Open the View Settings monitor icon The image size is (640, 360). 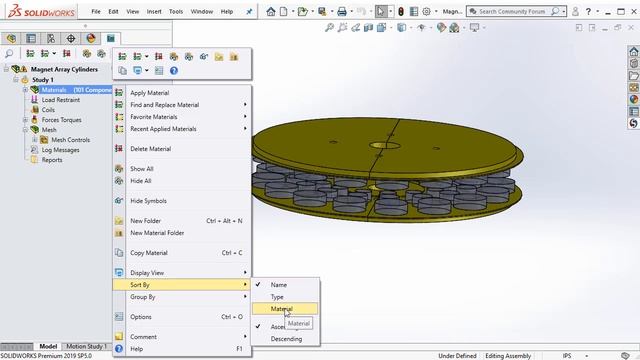(x=474, y=28)
